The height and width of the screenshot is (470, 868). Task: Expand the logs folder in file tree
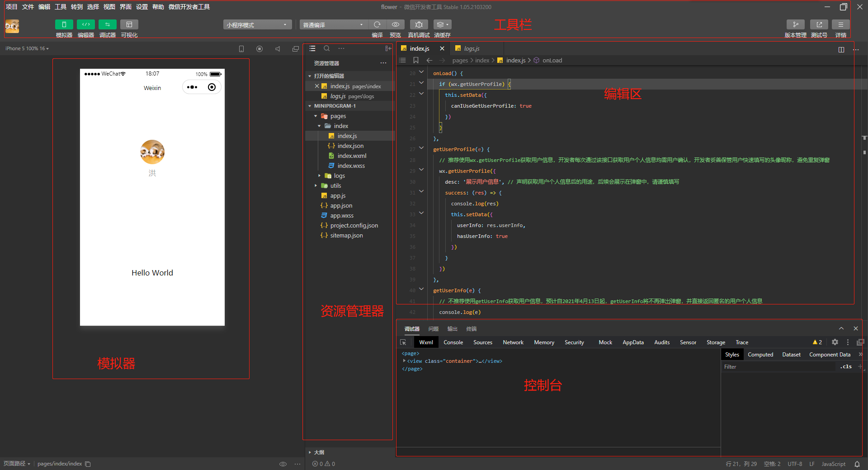[x=339, y=176]
